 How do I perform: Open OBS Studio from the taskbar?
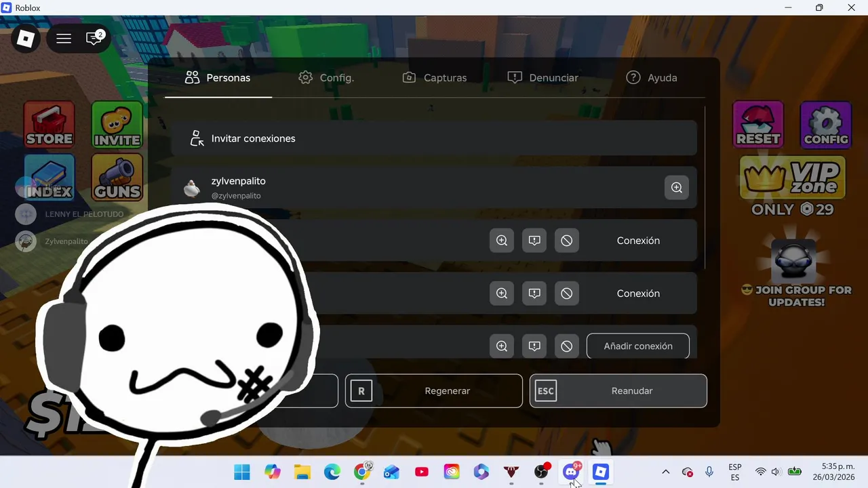click(541, 472)
